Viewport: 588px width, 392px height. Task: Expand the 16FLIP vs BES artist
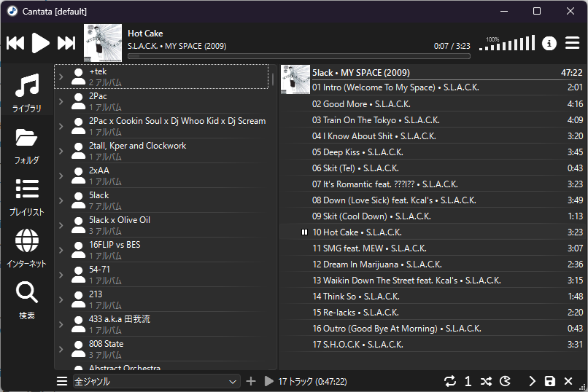coord(61,250)
